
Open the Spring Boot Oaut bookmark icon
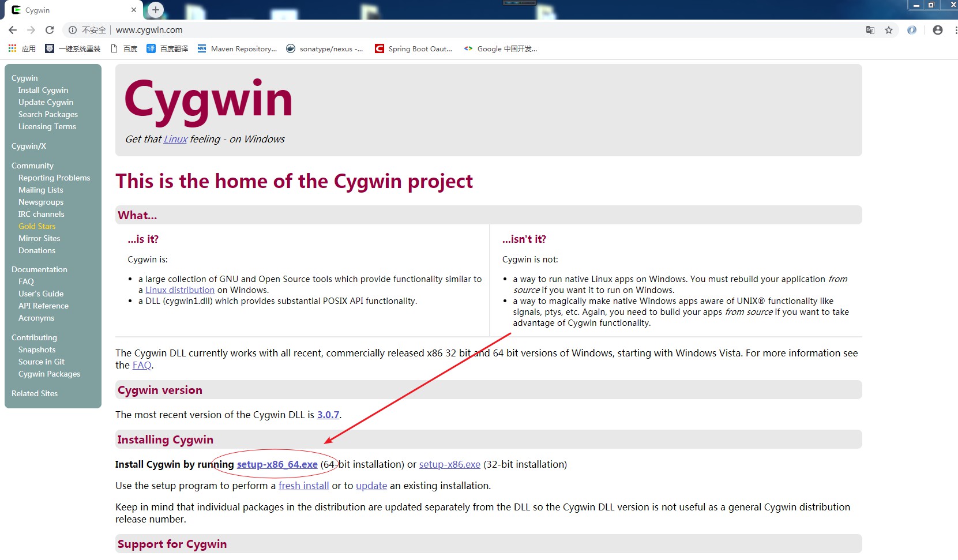coord(380,49)
